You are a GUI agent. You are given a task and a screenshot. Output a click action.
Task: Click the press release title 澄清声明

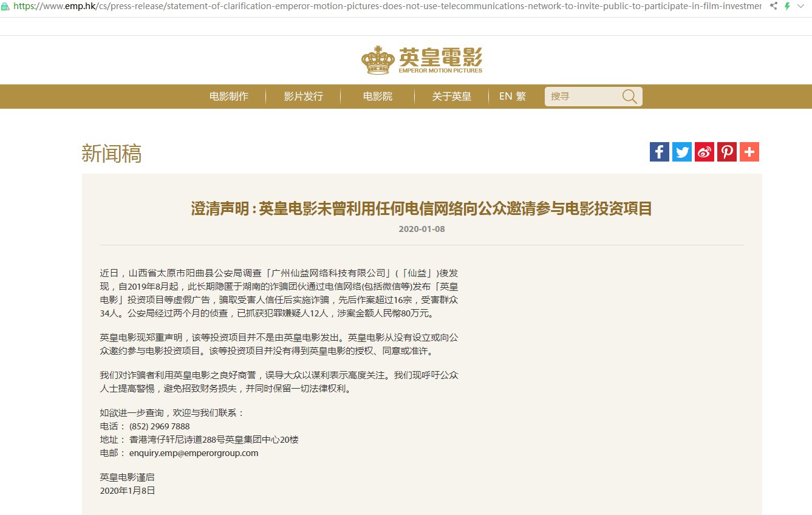point(421,209)
